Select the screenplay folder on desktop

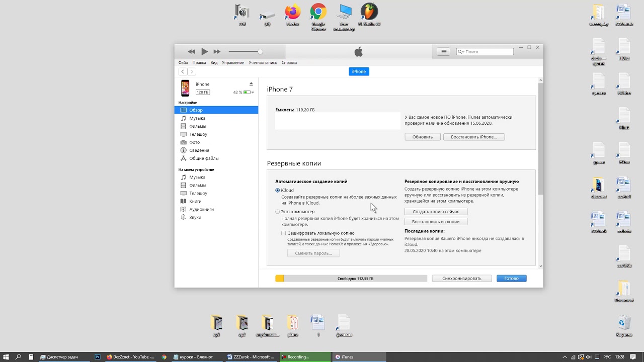pos(599,15)
